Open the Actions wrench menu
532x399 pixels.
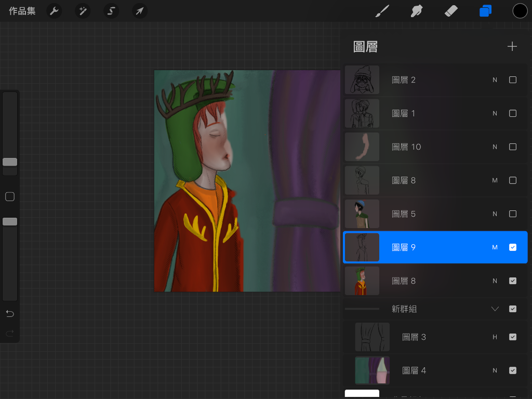pos(54,11)
